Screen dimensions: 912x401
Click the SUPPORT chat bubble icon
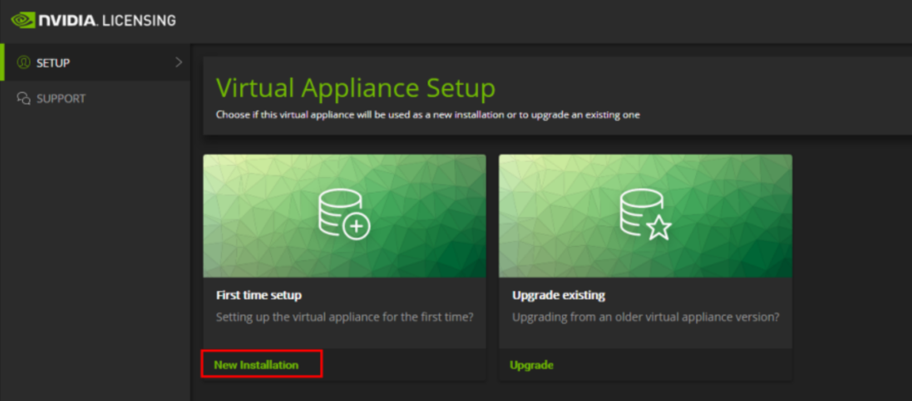pyautogui.click(x=24, y=99)
